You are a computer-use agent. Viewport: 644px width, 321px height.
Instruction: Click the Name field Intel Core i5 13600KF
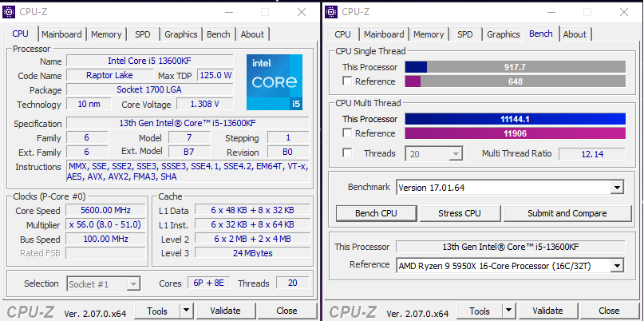click(149, 61)
